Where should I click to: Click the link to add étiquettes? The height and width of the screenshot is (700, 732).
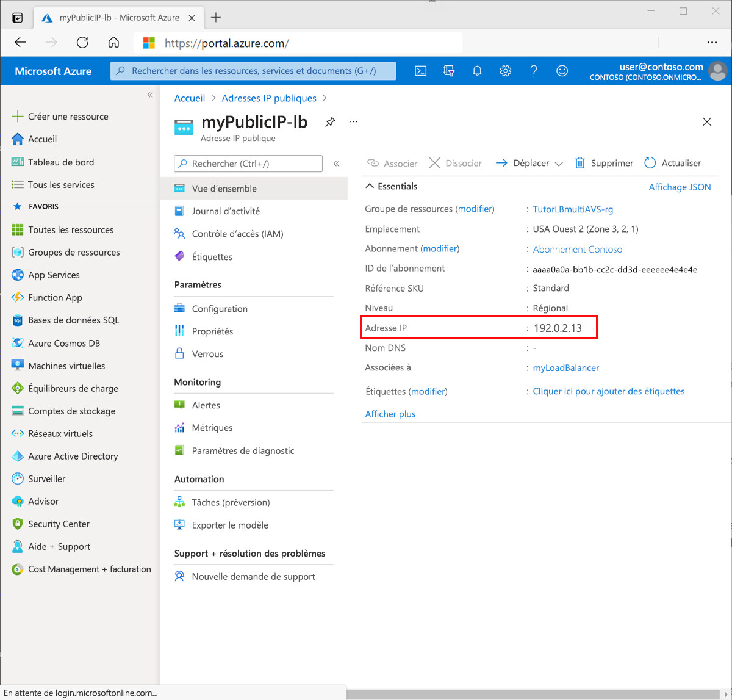pos(609,391)
